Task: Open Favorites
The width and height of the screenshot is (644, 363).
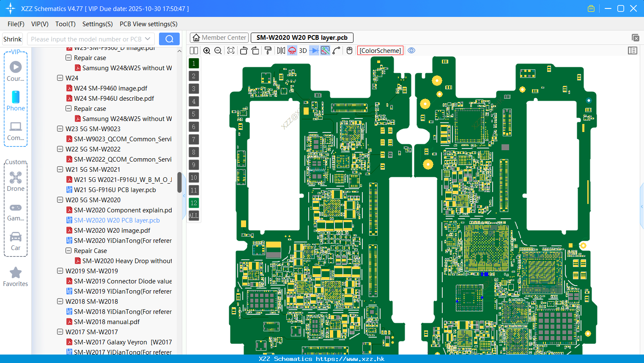Action: [16, 277]
